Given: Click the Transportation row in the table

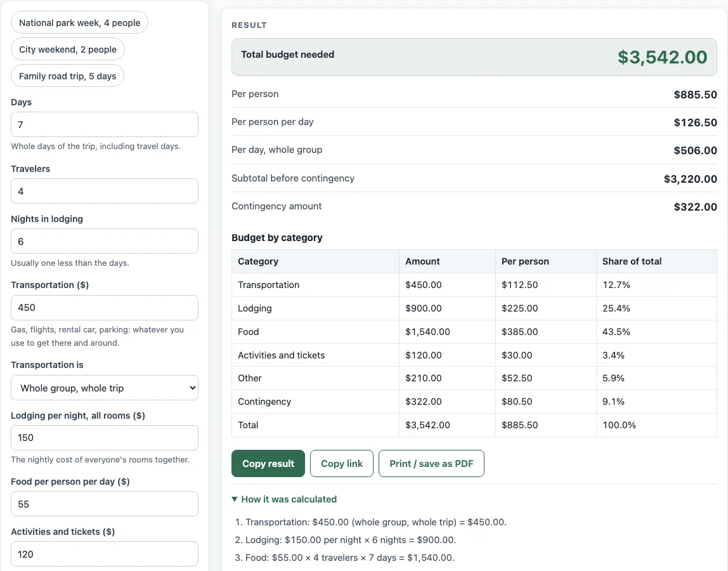Looking at the screenshot, I should click(474, 285).
